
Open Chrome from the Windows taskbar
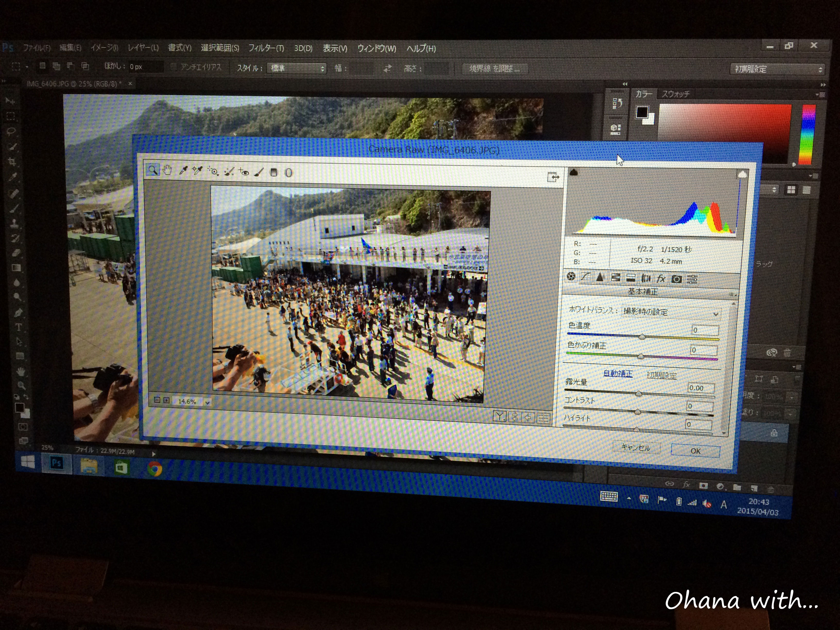click(155, 469)
